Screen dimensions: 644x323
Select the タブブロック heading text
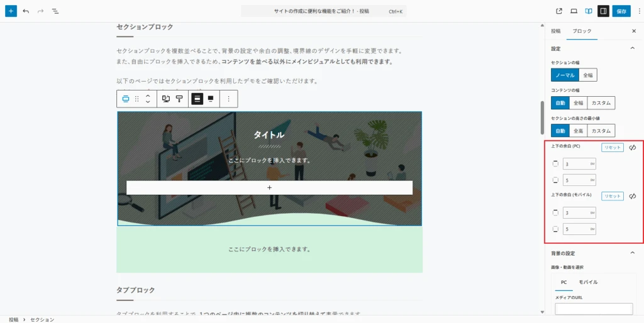coord(136,290)
